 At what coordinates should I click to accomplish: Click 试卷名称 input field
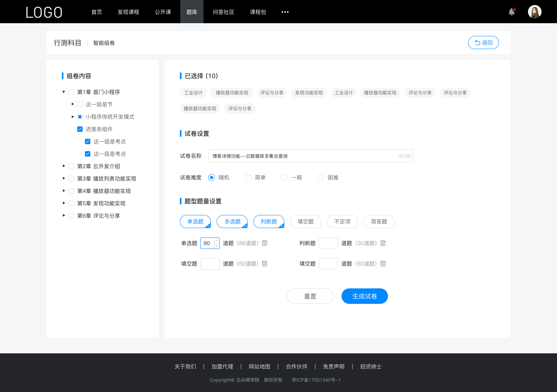pyautogui.click(x=310, y=156)
